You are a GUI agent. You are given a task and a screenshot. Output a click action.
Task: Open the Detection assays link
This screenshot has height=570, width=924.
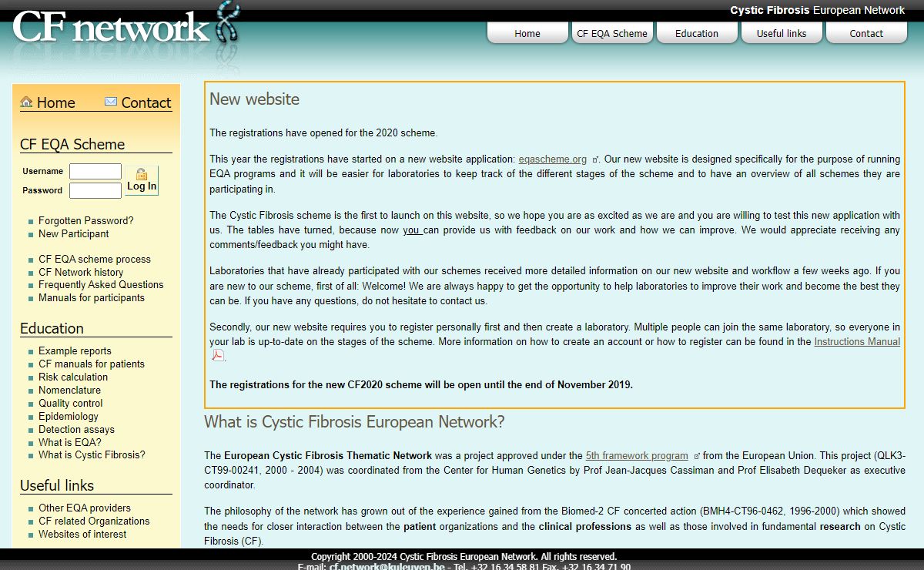pyautogui.click(x=76, y=429)
